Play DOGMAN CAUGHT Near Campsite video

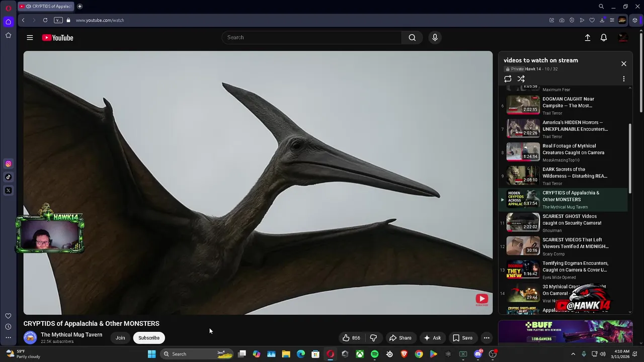563,106
